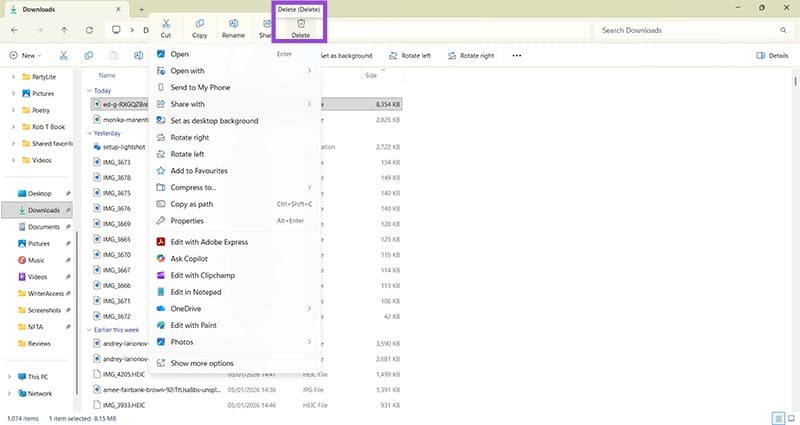This screenshot has height=425, width=800.
Task: Expand Network in navigation pane
Action: tap(9, 394)
